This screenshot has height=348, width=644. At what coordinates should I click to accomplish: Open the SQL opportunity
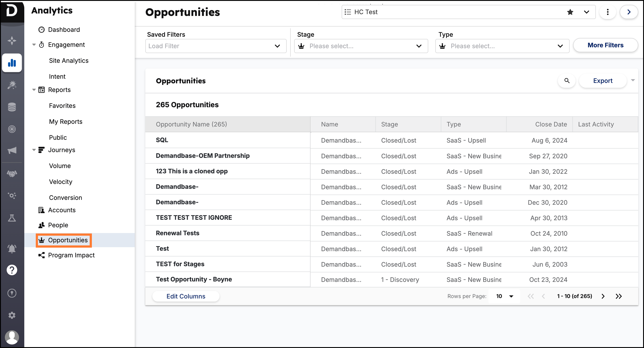tap(162, 140)
